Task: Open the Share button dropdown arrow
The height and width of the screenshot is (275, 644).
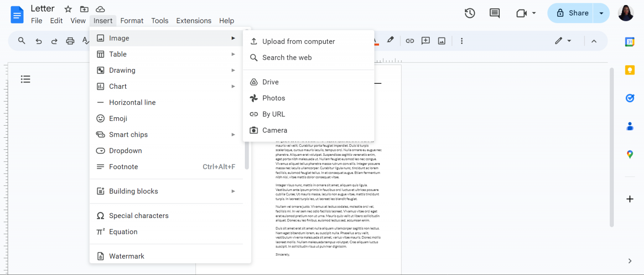Action: [x=601, y=13]
